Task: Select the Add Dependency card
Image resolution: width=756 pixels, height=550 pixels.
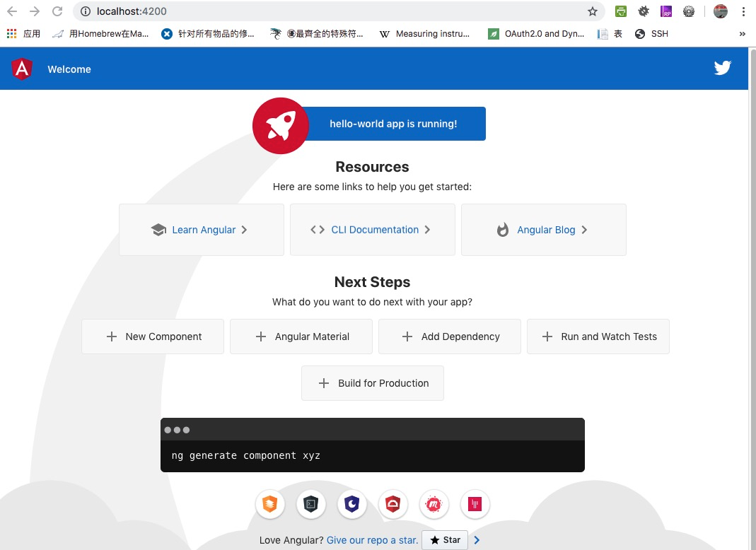Action: (x=450, y=337)
